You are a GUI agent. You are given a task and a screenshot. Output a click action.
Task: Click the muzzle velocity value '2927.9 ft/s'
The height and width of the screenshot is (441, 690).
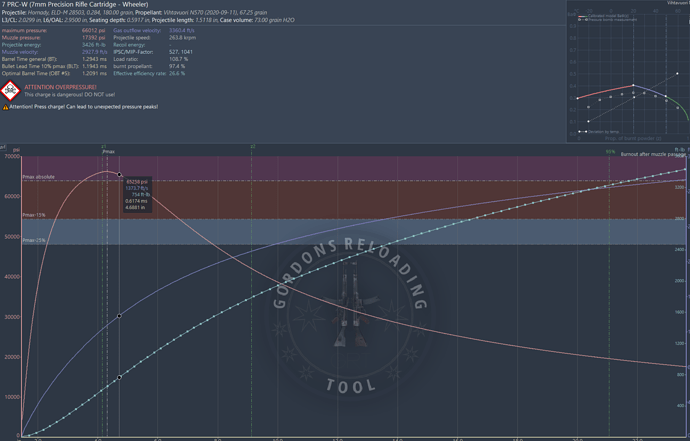pos(95,52)
